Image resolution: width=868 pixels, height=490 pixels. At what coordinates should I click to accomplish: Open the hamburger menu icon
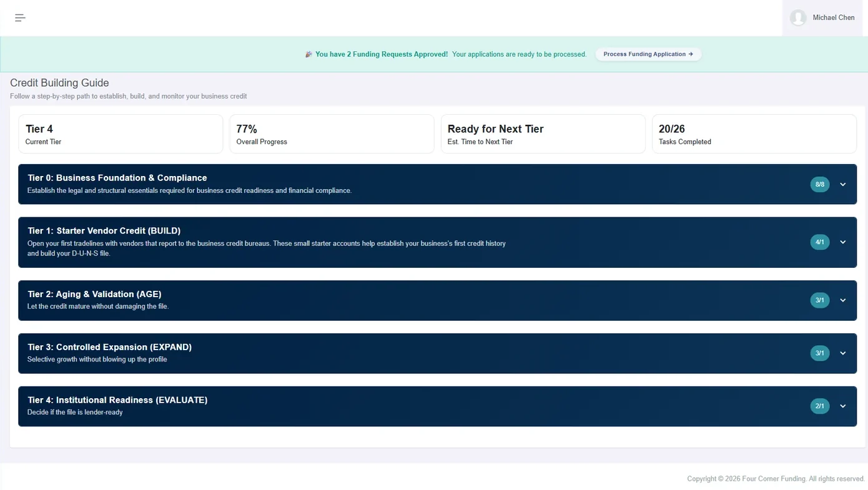point(20,17)
